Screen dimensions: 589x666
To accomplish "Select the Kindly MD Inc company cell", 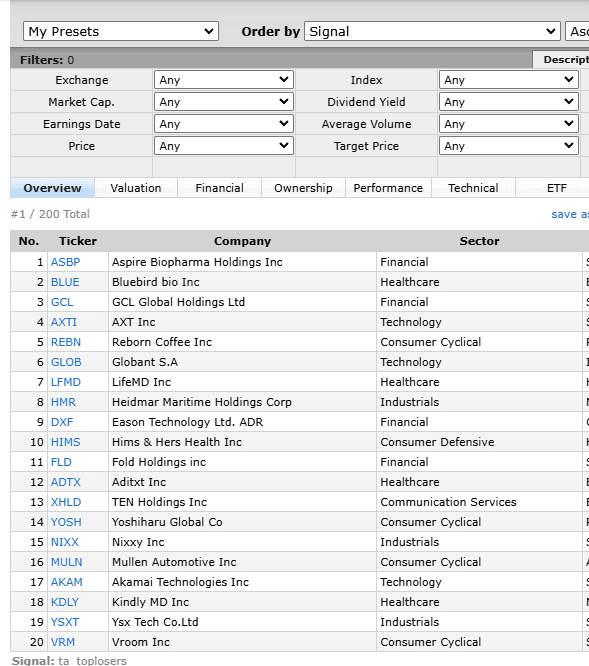I will click(x=242, y=601).
